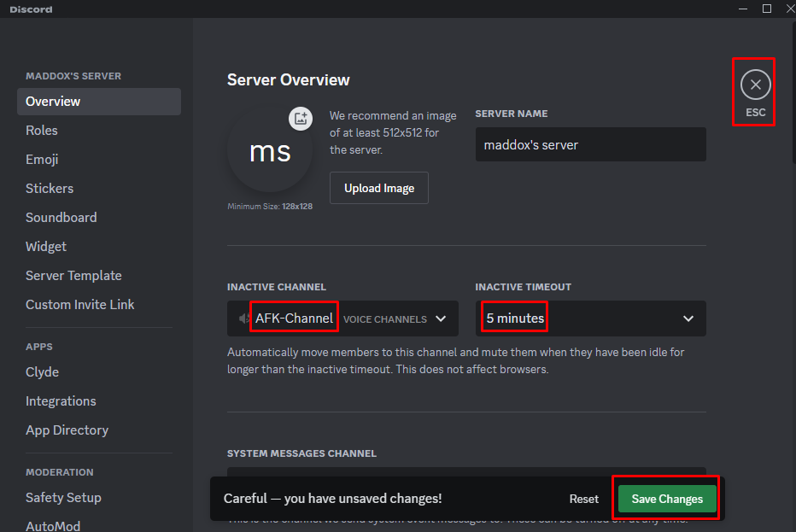796x532 pixels.
Task: Click the ms server avatar circle
Action: click(x=269, y=152)
